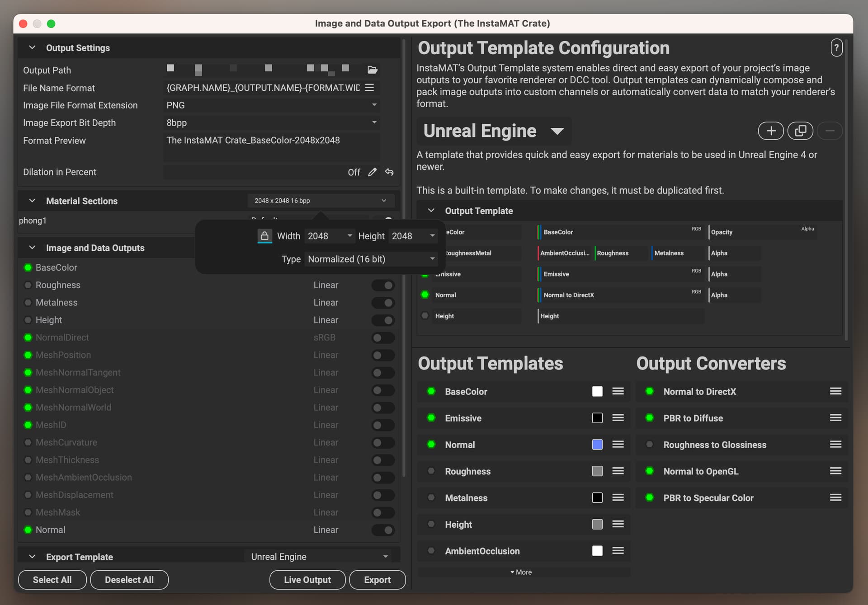Click the Live Output button
868x605 pixels.
pos(307,580)
